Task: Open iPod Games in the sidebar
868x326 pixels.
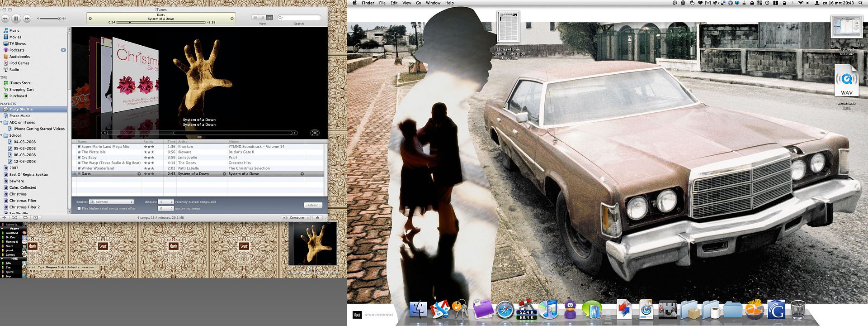Action: point(19,63)
